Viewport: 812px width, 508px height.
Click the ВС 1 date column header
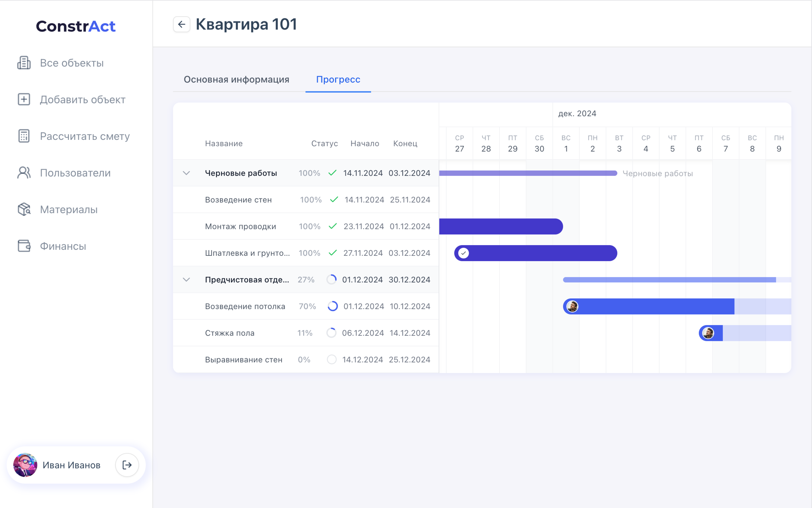(566, 144)
